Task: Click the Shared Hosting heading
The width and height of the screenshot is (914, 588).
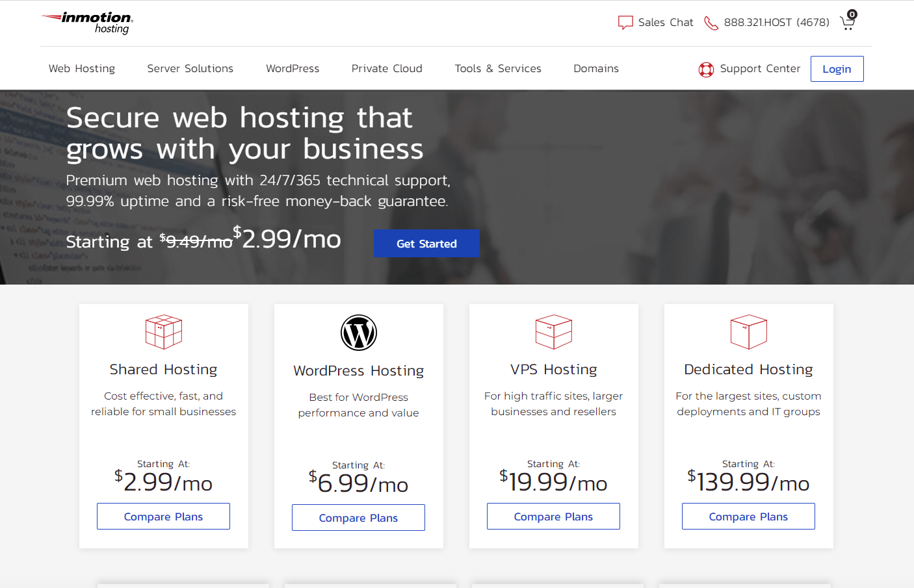Action: tap(164, 369)
